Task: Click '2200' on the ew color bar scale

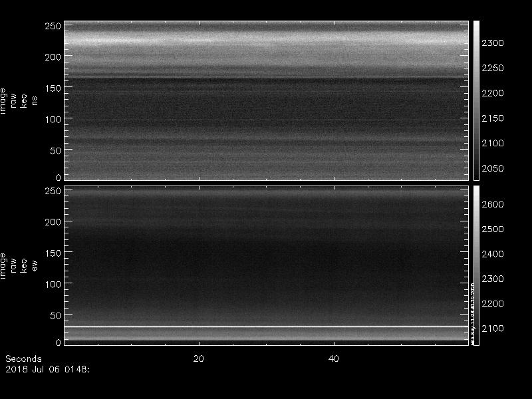Action: coord(493,304)
